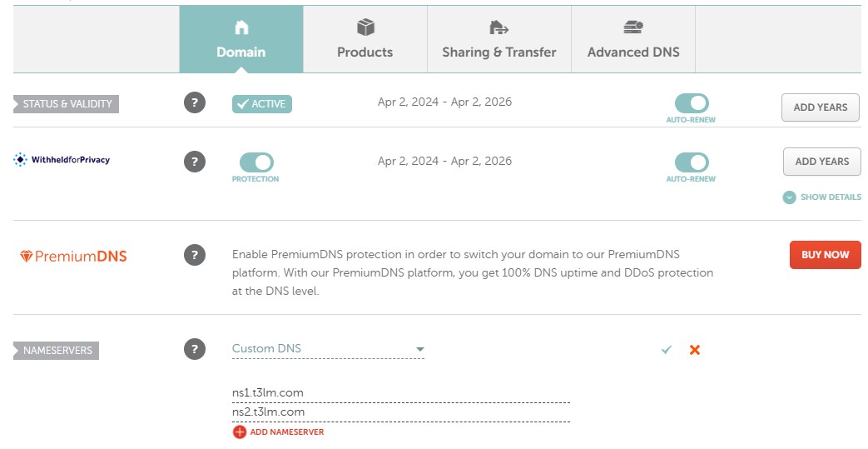The height and width of the screenshot is (449, 868).
Task: Click help icon in PremiumDNS row
Action: point(194,255)
